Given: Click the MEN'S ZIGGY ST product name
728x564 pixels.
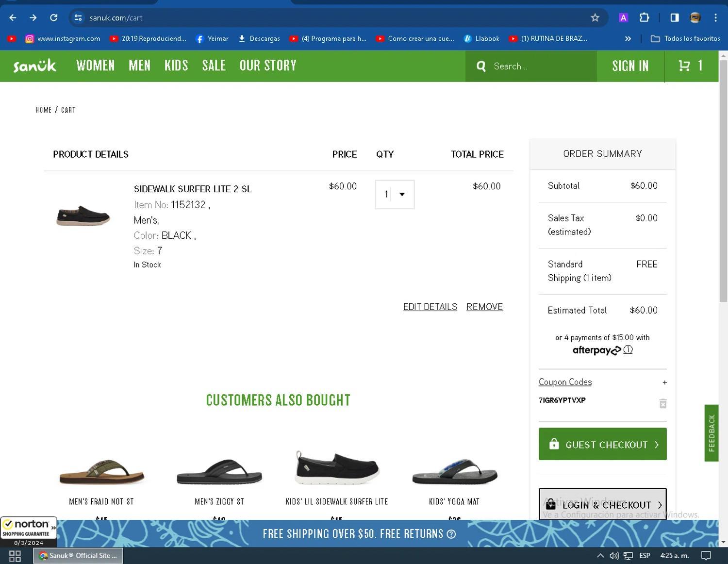Looking at the screenshot, I should point(219,501).
